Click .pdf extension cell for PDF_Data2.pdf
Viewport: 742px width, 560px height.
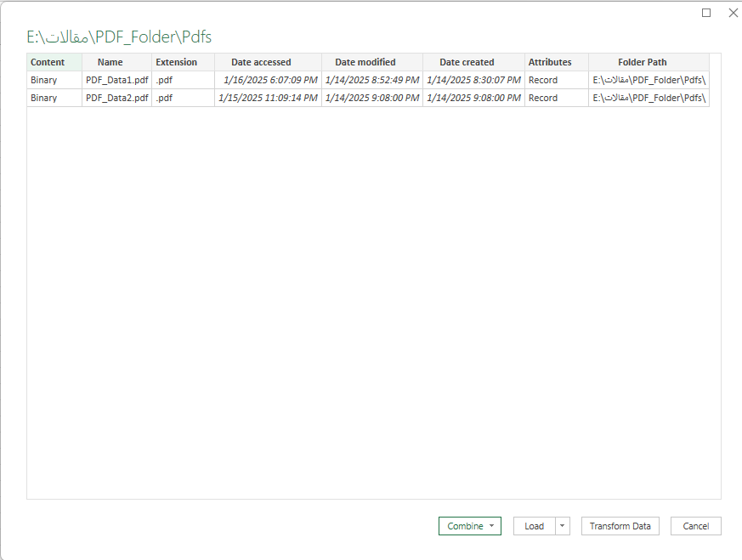click(x=183, y=98)
